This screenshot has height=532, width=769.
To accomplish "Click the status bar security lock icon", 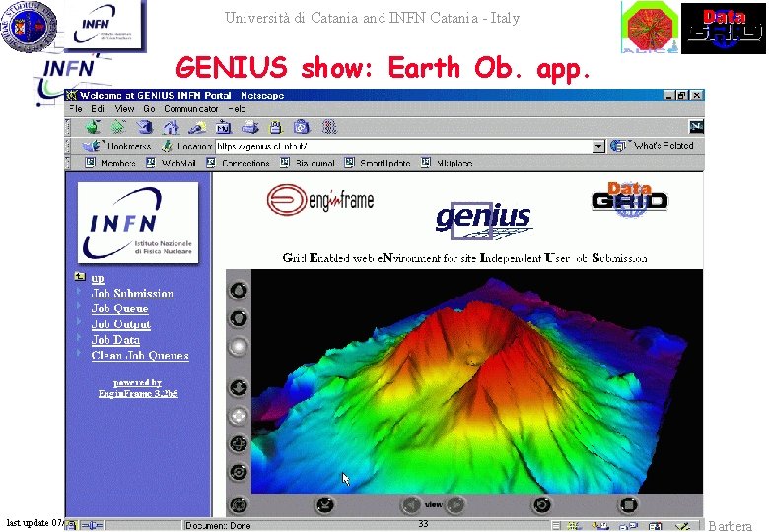I will click(x=71, y=526).
